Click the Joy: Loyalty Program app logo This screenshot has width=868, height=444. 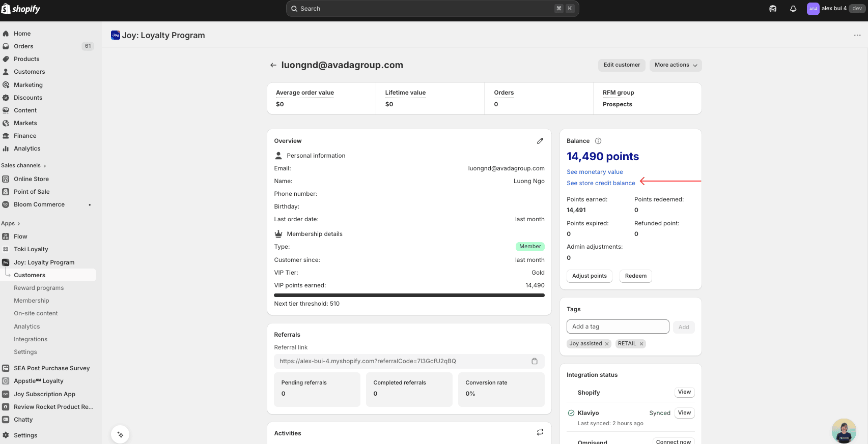[x=116, y=35]
